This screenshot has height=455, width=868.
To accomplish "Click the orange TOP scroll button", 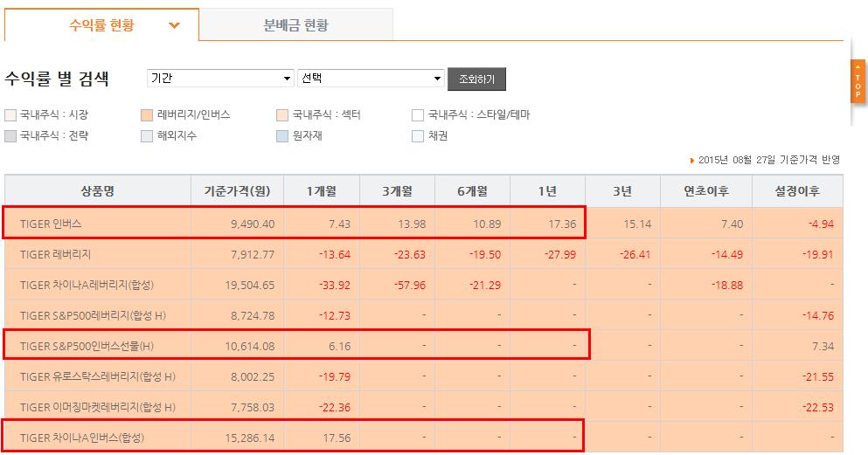I will coord(858,81).
